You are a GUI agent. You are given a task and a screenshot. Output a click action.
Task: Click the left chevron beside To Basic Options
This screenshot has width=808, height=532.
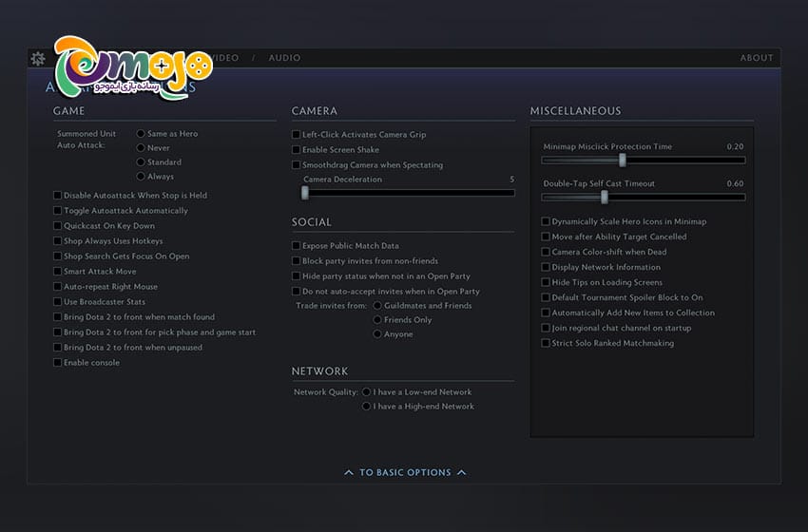click(349, 472)
